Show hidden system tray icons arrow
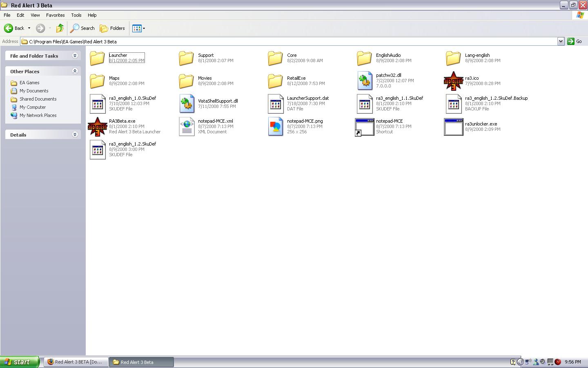The width and height of the screenshot is (588, 368). click(x=520, y=362)
